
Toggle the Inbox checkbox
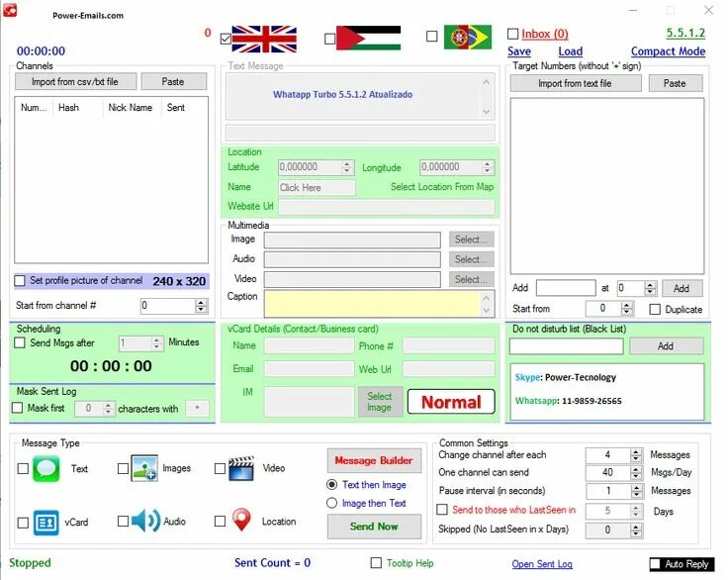[x=512, y=34]
